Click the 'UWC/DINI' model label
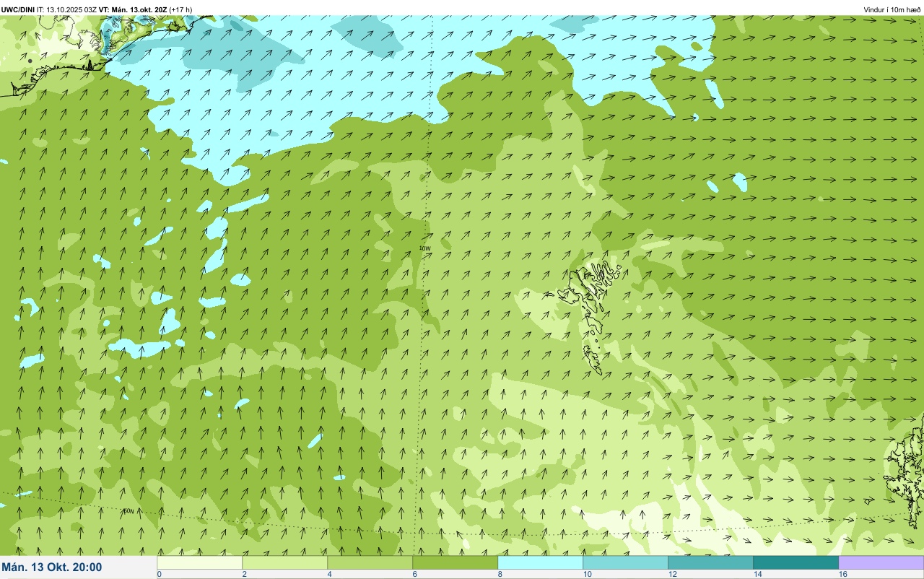924x579 pixels. 18,9
